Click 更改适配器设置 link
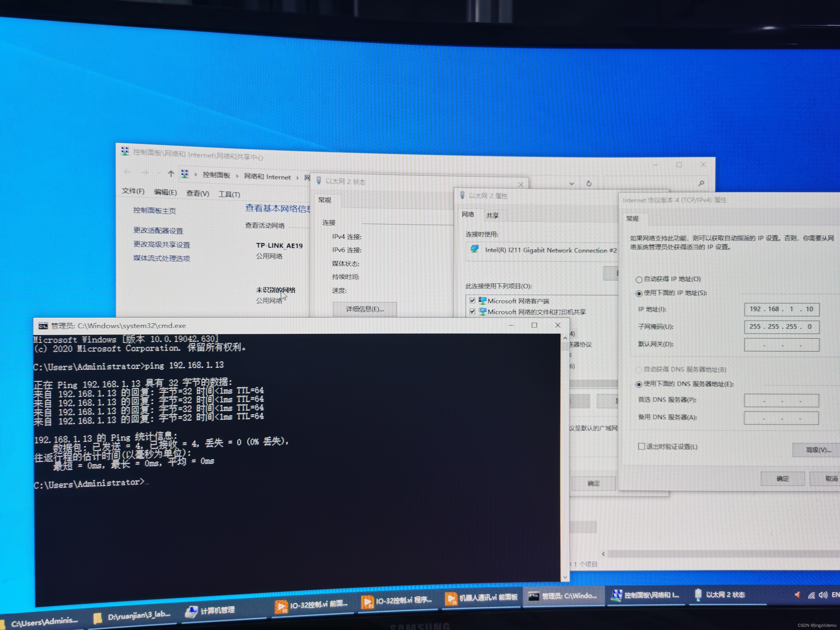The width and height of the screenshot is (840, 630). [158, 230]
